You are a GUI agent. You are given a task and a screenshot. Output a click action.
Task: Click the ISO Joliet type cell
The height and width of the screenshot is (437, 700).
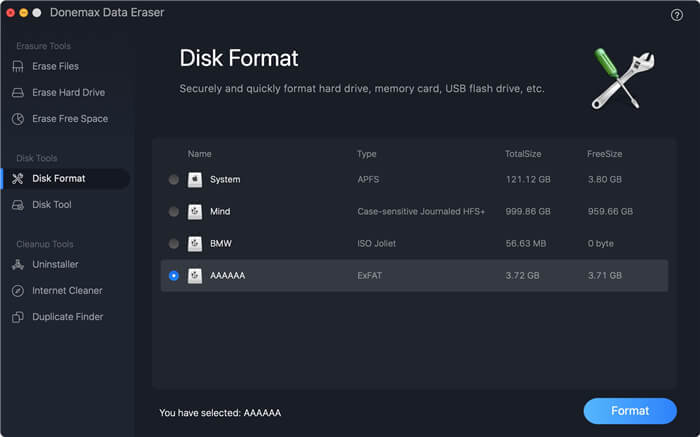[376, 244]
